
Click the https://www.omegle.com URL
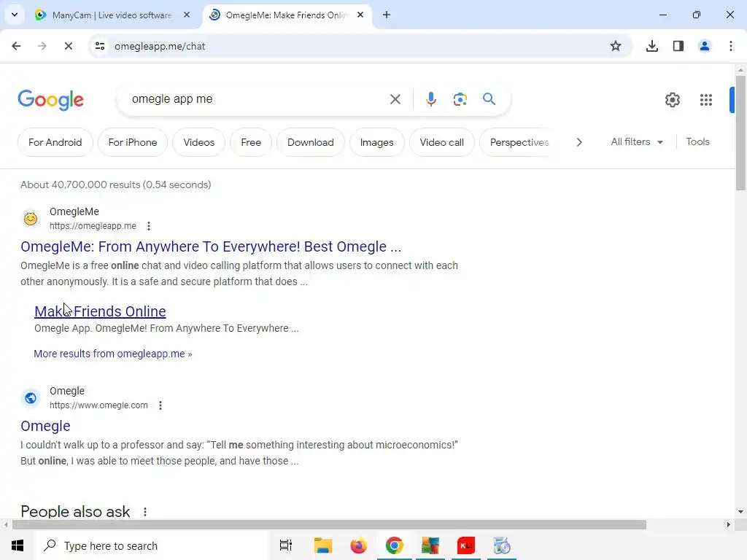98,405
